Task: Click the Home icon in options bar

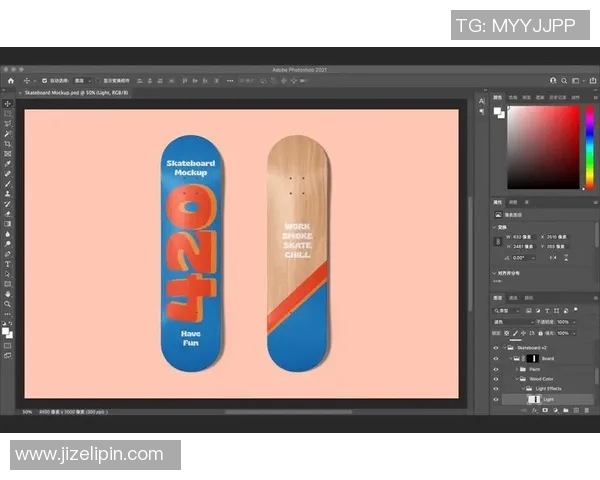Action: point(11,80)
